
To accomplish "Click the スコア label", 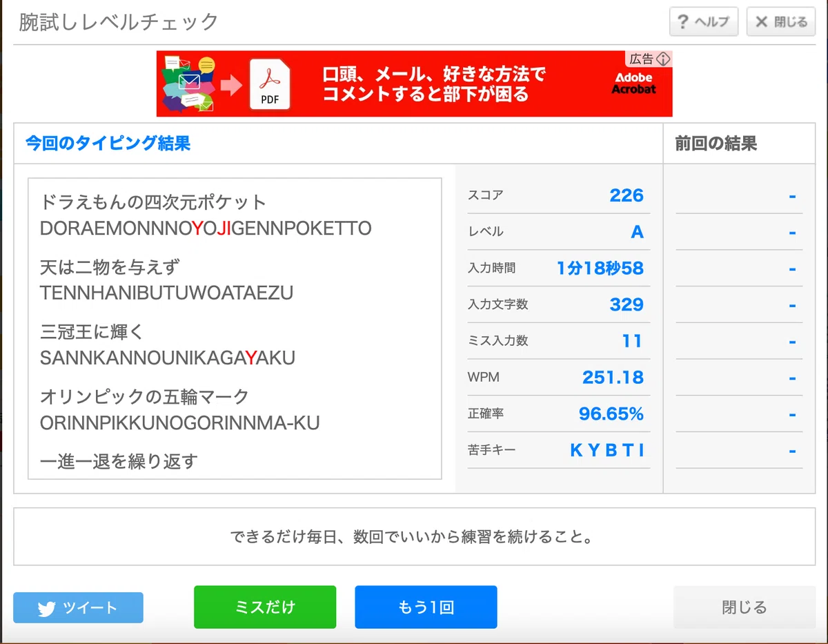I will pos(486,195).
